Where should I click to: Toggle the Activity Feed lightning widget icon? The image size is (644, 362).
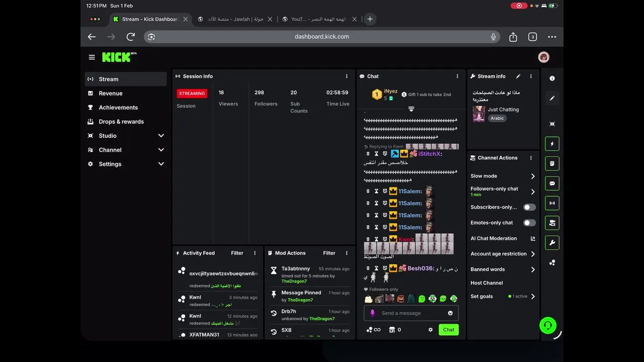point(552,144)
